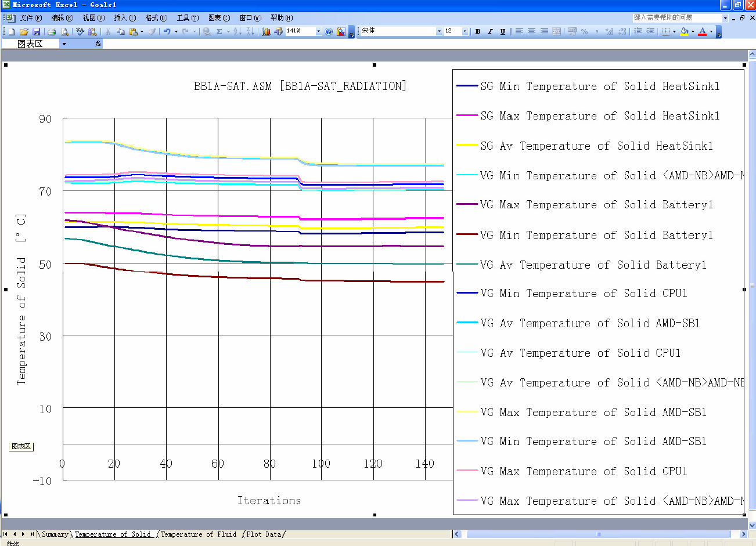Open the AutoSum functions dropdown arrow
This screenshot has width=756, height=546.
(228, 31)
